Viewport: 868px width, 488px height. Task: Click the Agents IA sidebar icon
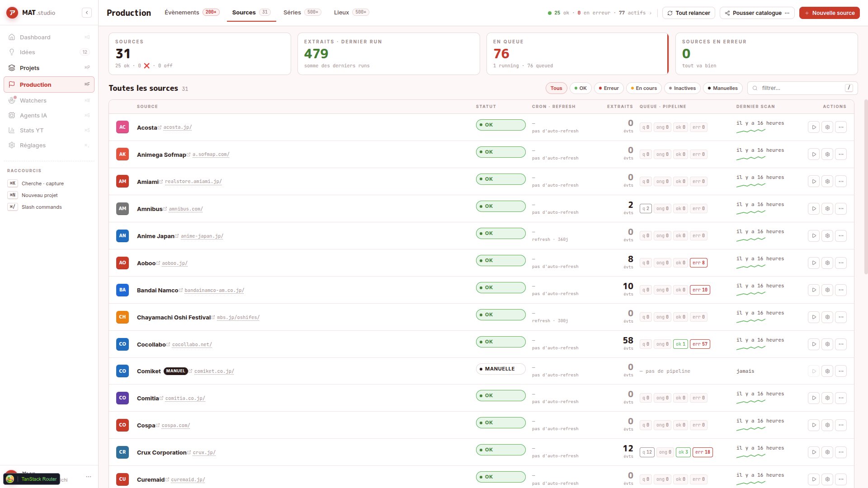(x=12, y=115)
